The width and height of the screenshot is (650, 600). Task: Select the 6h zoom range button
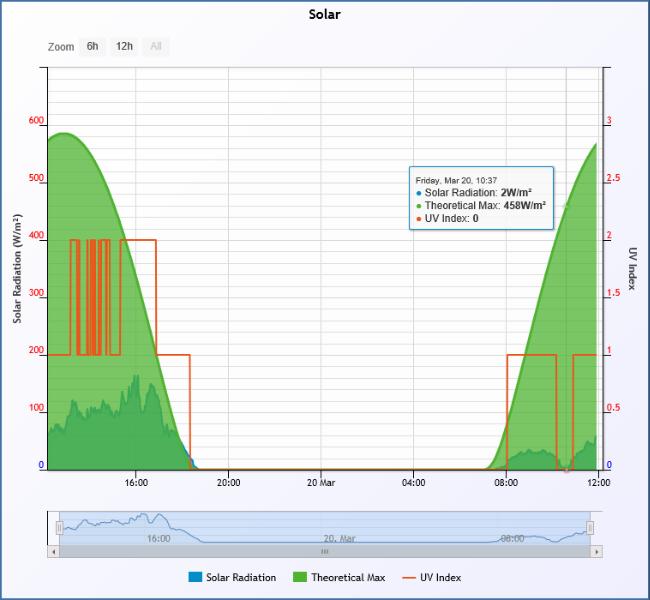(x=92, y=46)
